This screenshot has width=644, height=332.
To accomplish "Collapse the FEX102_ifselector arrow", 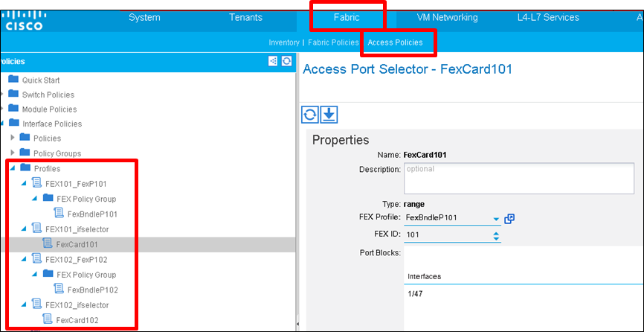I will 25,304.
